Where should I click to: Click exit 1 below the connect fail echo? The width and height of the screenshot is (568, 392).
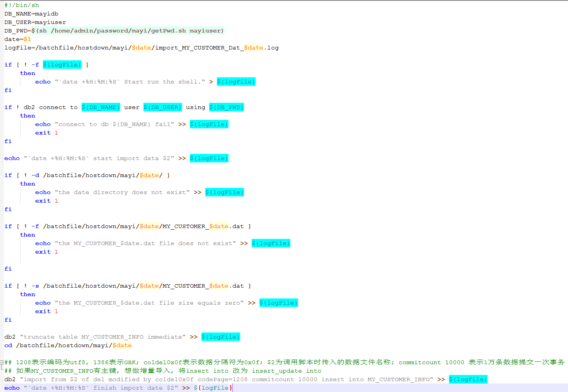click(47, 133)
